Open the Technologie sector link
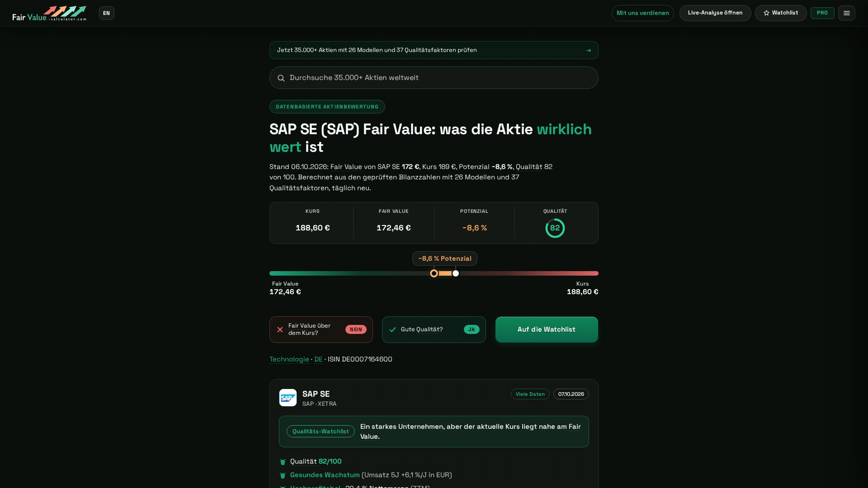868x488 pixels. pos(289,359)
